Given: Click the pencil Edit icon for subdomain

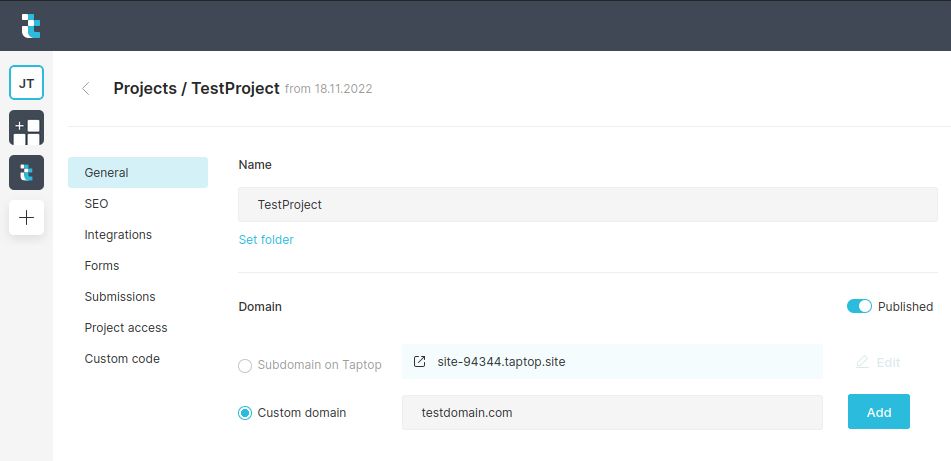Looking at the screenshot, I should pyautogui.click(x=862, y=362).
